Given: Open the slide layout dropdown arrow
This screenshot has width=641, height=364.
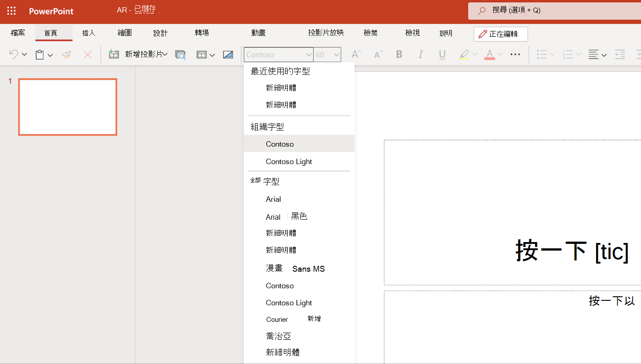Looking at the screenshot, I should click(x=212, y=55).
